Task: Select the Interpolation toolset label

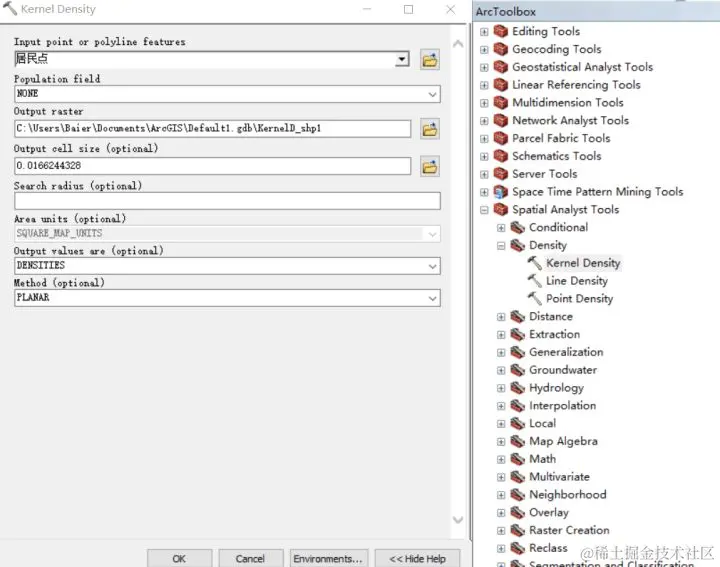Action: pos(562,405)
